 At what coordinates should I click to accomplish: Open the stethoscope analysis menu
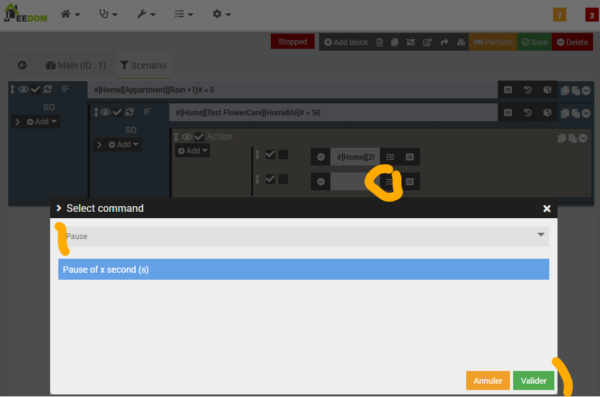[108, 14]
